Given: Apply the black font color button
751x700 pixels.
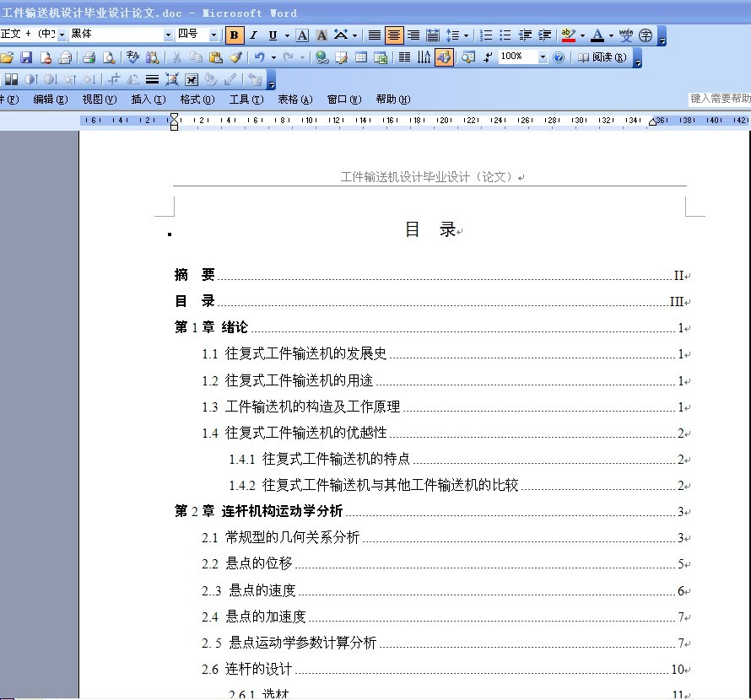Looking at the screenshot, I should coord(597,35).
